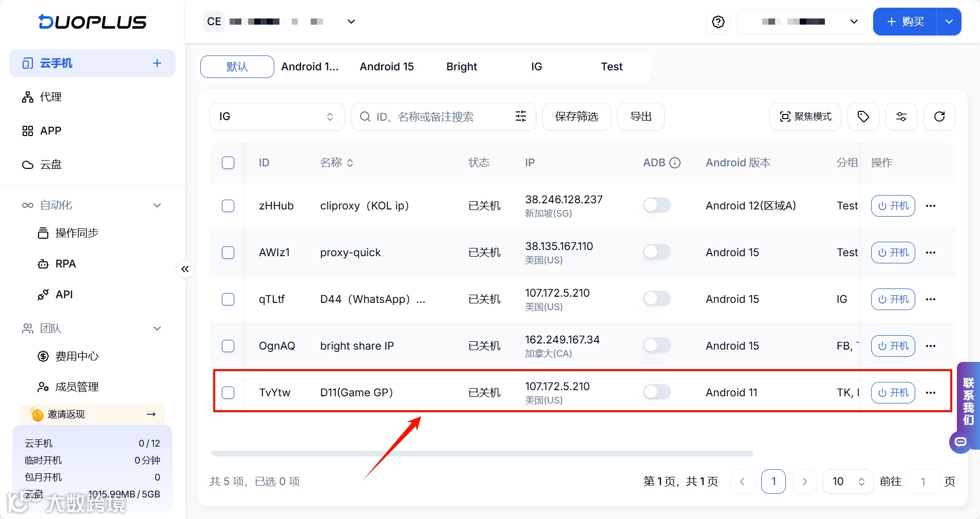Switch to the Bright tab
This screenshot has width=980, height=519.
tap(462, 67)
